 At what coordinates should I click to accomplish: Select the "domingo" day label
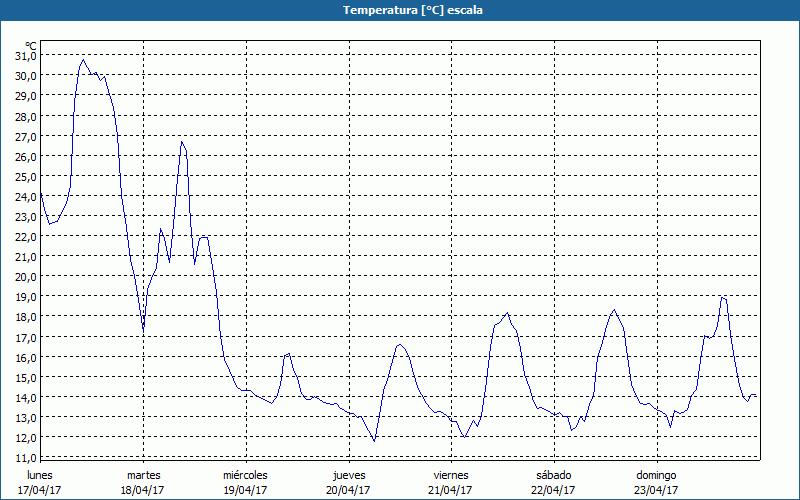pos(657,475)
